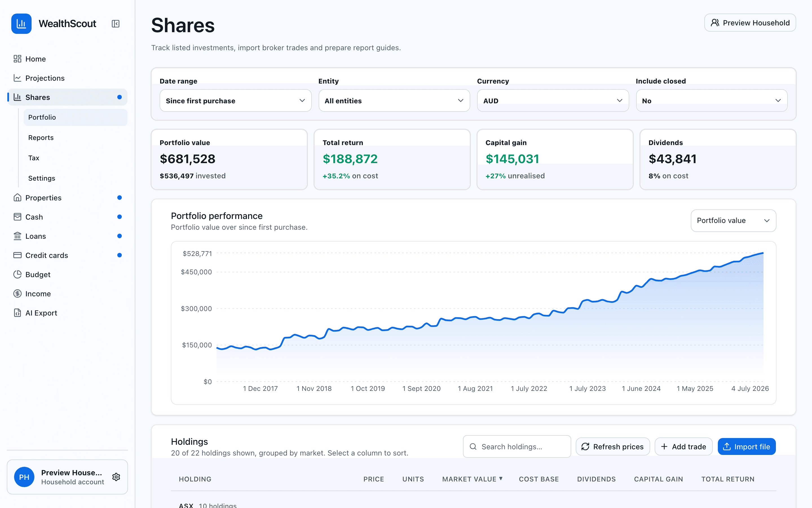Open account settings gear icon
812x508 pixels.
click(116, 477)
